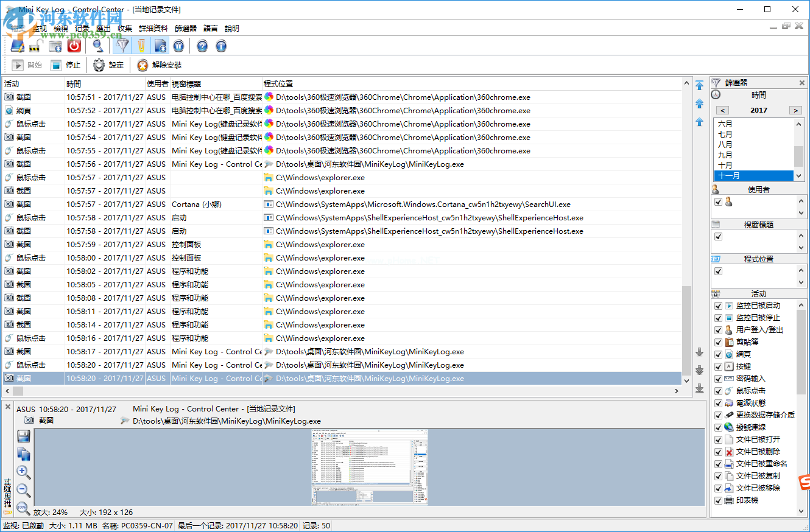Viewport: 810px width, 532px height.
Task: Toggle the 網頁 activity checkbox
Action: [718, 354]
